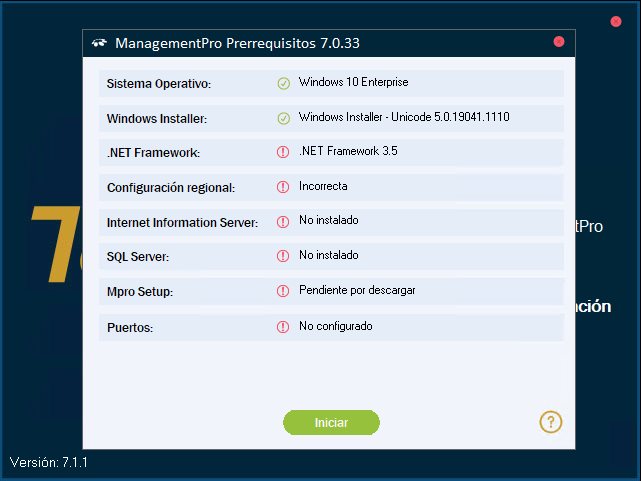This screenshot has width=641, height=481.
Task: Click the 'Windows 10 Enterprise' value
Action: [354, 82]
